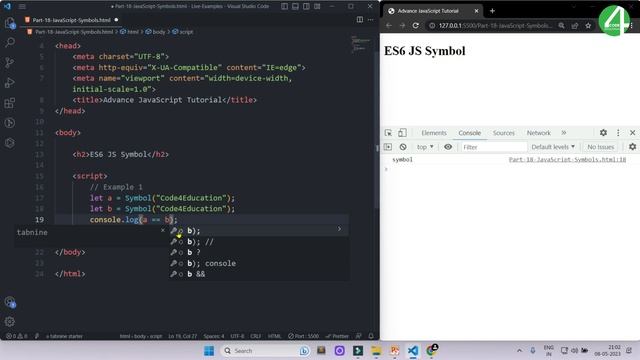640x360 pixels.
Task: Toggle the primary sidebar layout icon
Action: (x=284, y=7)
